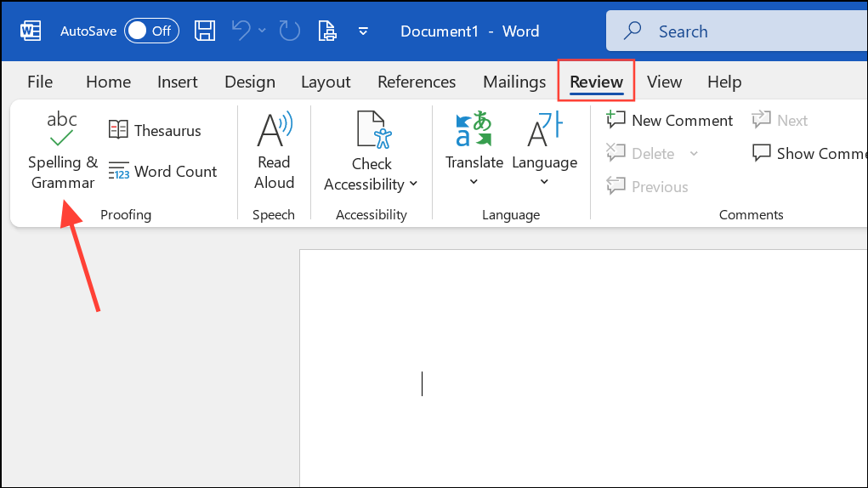
Task: Click the Save disk icon
Action: pos(205,31)
